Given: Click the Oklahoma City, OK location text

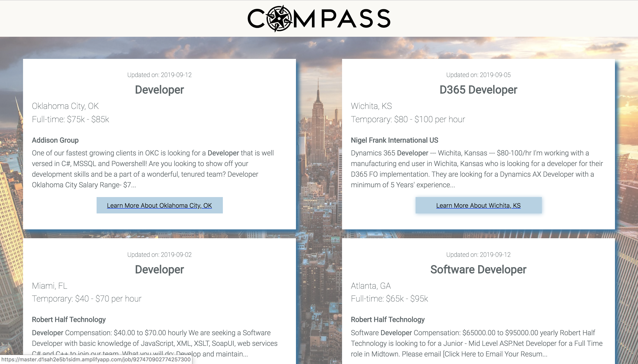Looking at the screenshot, I should click(65, 106).
